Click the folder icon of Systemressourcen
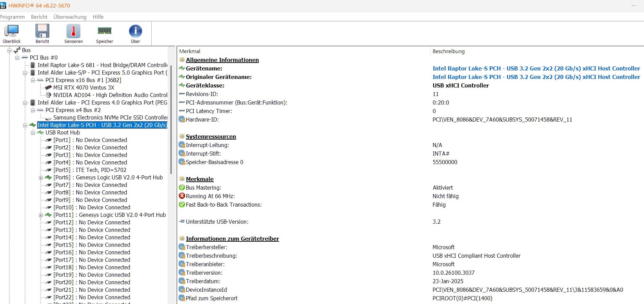644x304 pixels. coord(182,137)
